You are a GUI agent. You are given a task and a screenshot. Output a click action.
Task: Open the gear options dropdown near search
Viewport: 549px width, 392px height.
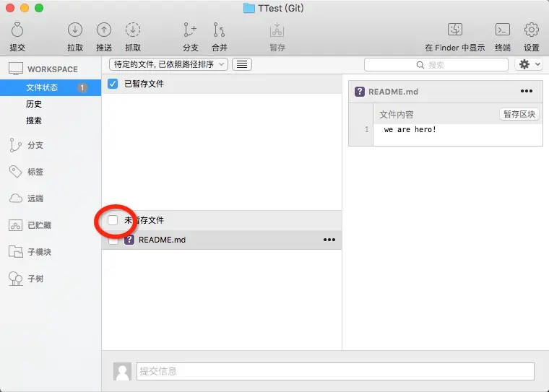click(x=529, y=64)
